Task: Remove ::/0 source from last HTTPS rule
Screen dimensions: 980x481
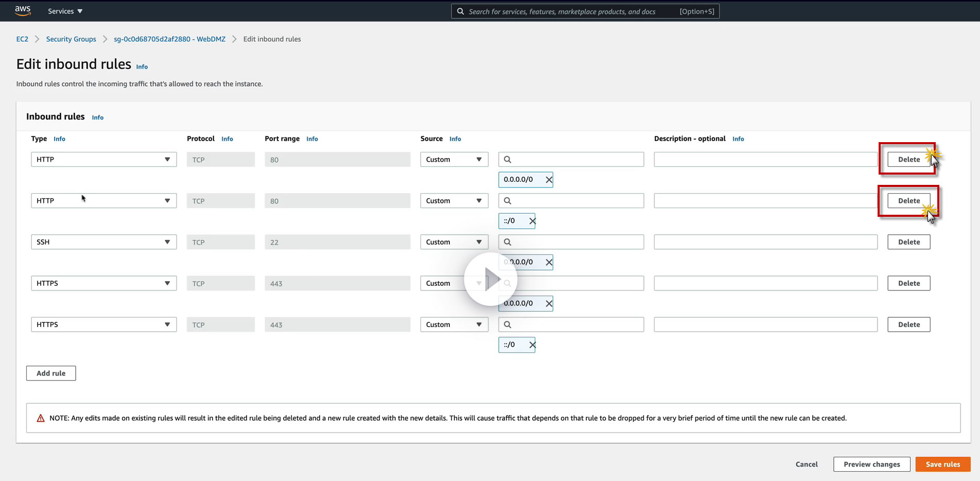Action: click(532, 345)
